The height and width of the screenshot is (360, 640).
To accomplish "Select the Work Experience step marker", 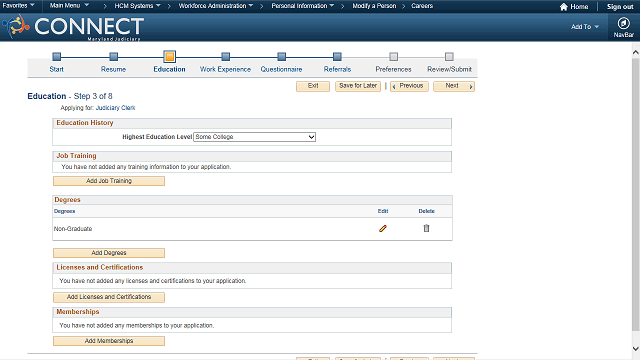I will (225, 56).
